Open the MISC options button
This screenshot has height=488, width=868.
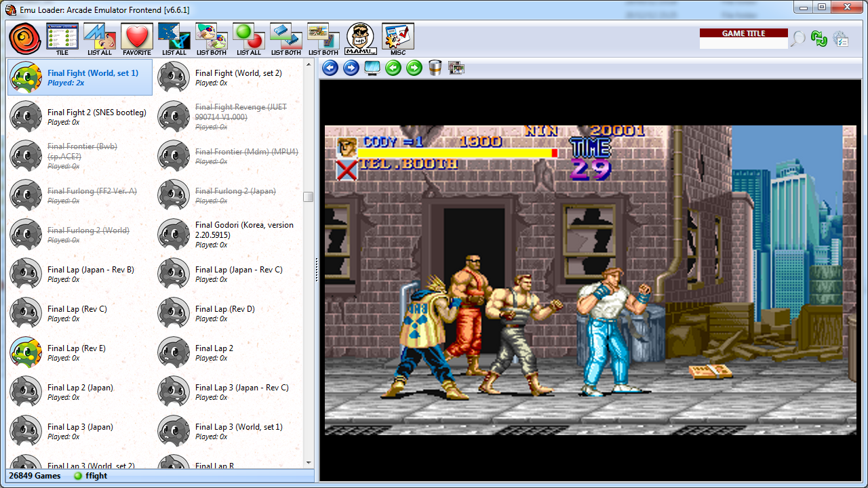(398, 39)
